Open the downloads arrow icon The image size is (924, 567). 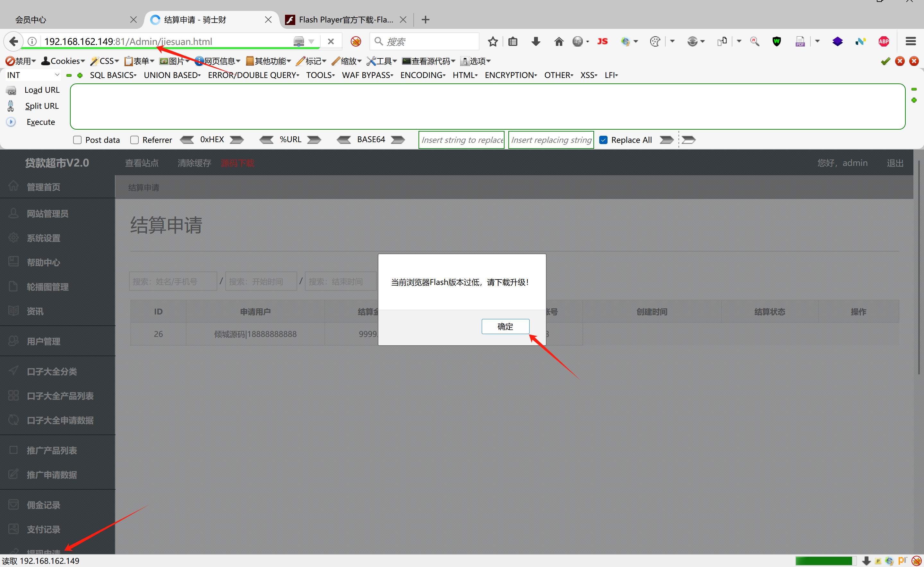click(x=536, y=41)
